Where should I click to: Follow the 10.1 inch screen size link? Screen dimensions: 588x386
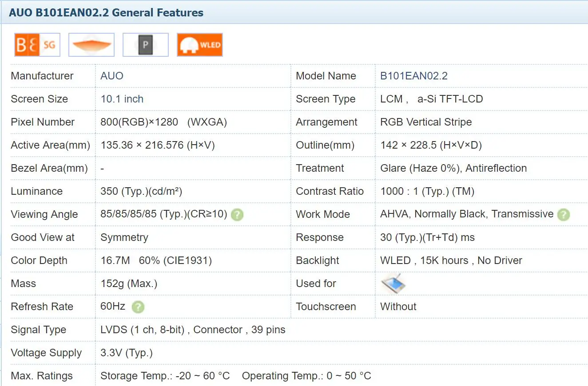[x=122, y=99]
